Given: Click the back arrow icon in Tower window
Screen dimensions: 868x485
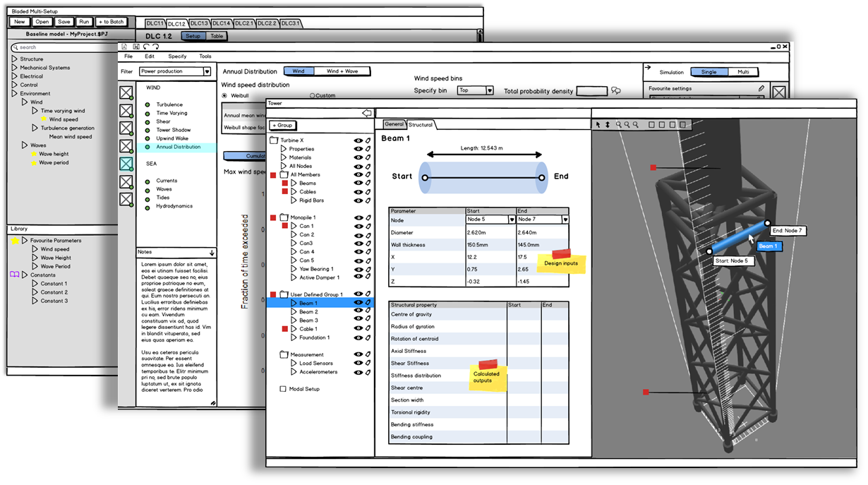Looking at the screenshot, I should [x=366, y=113].
